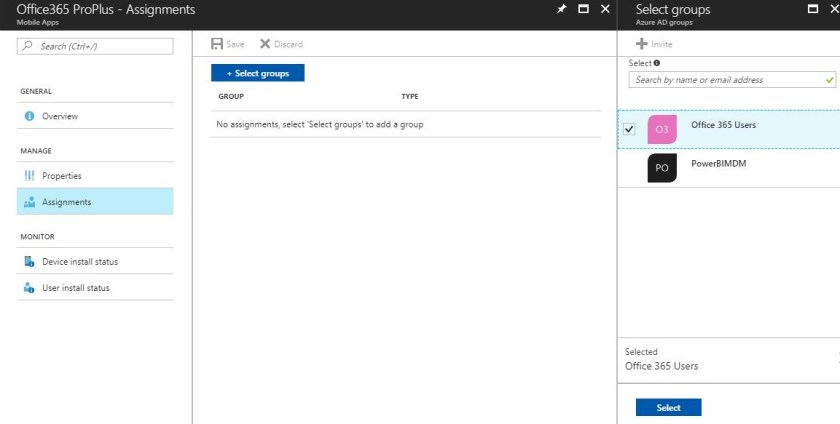The image size is (840, 424).
Task: Click the black PO group avatar
Action: [662, 168]
